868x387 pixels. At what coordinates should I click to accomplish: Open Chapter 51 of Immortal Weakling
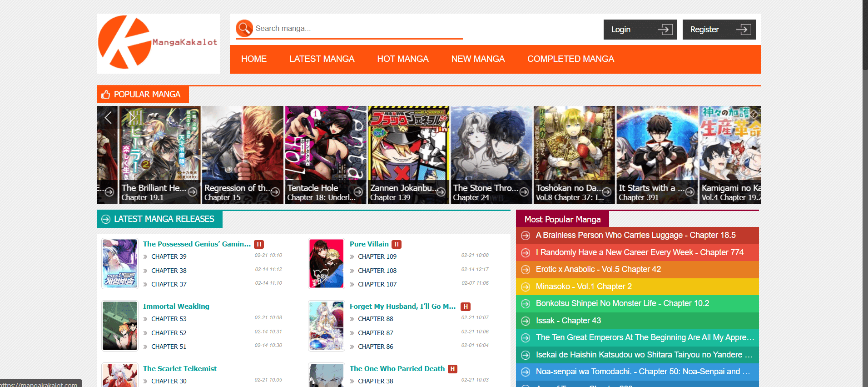(x=169, y=347)
